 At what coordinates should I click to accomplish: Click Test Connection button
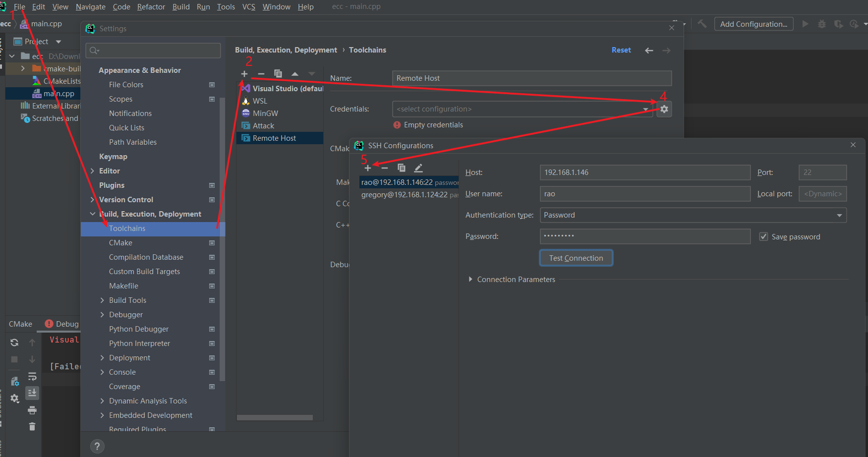point(576,258)
